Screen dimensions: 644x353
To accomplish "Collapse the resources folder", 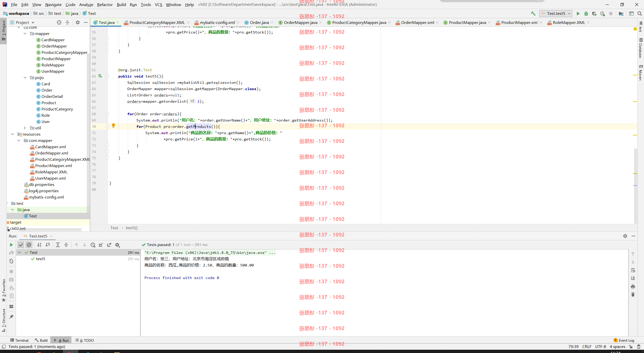I will point(13,134).
